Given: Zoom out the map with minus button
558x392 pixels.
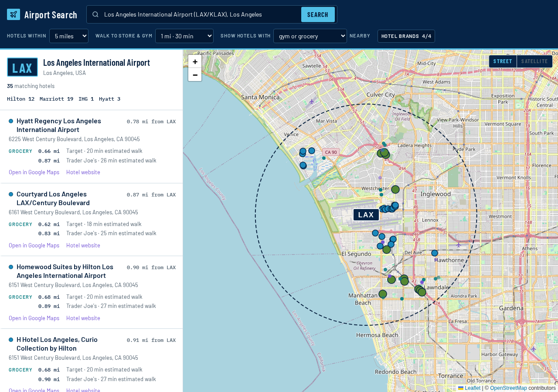Looking at the screenshot, I should point(195,75).
